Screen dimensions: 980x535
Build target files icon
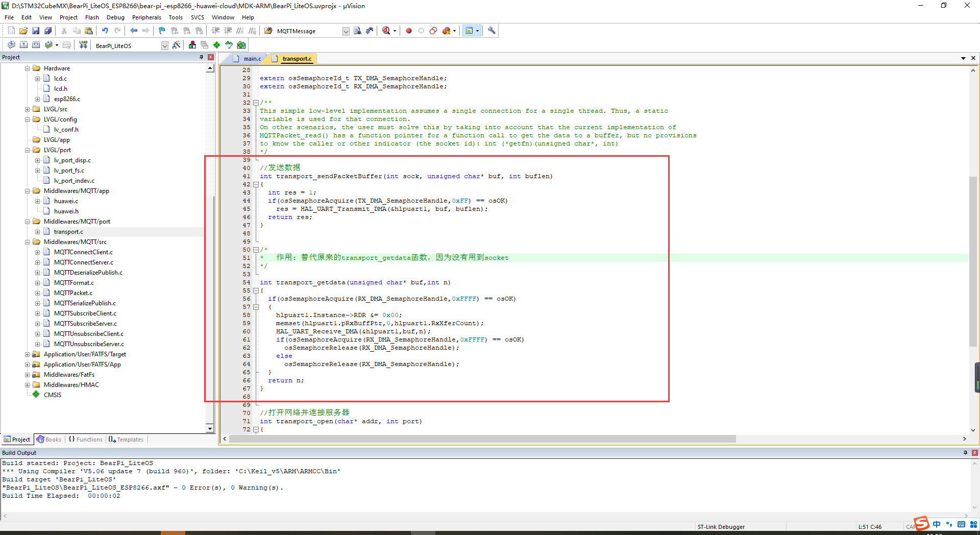click(23, 45)
